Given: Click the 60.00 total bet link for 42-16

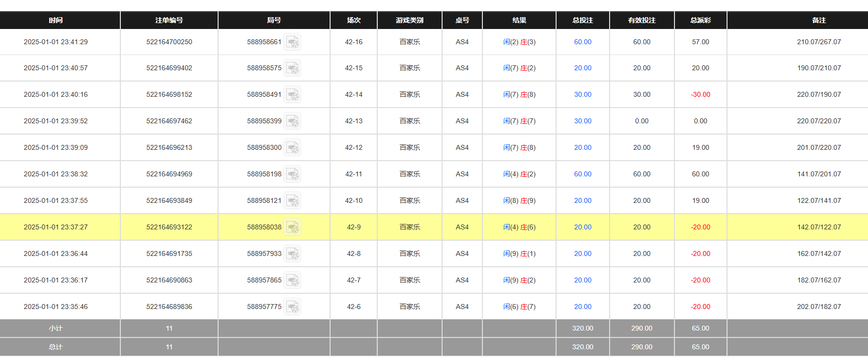Looking at the screenshot, I should pyautogui.click(x=583, y=42).
